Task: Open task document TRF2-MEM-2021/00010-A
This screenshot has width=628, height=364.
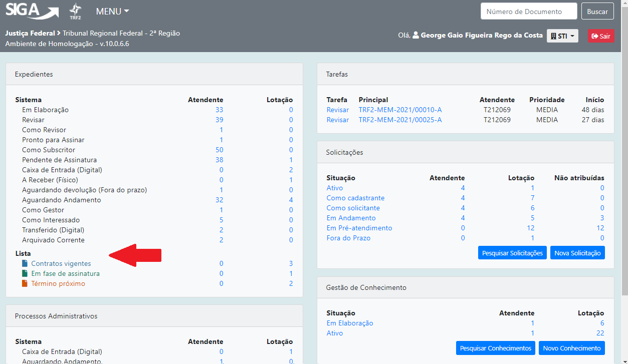Action: pos(400,110)
